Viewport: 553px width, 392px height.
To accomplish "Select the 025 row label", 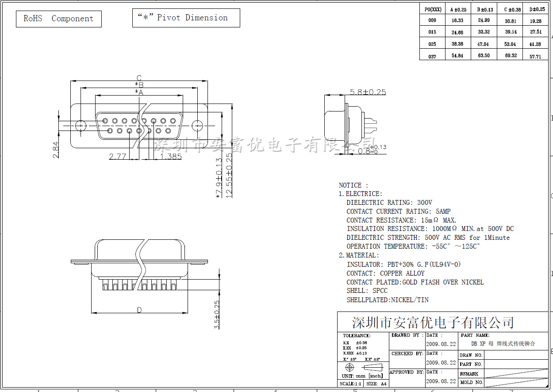I will pos(432,44).
